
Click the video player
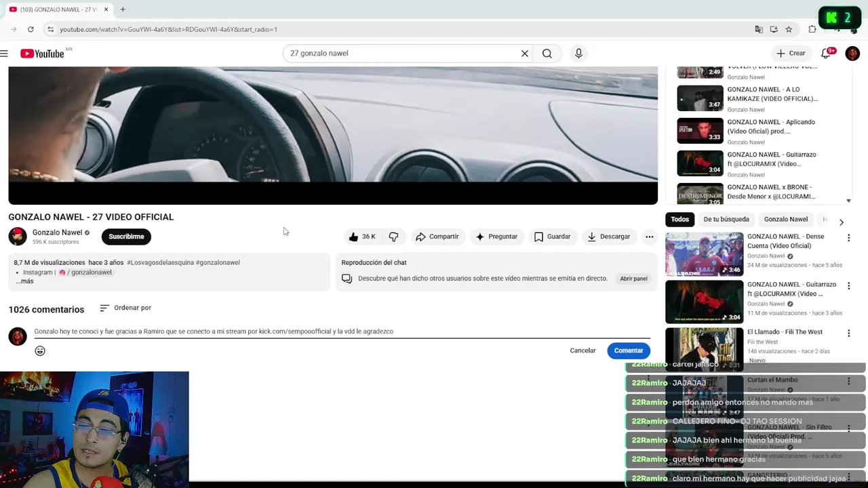point(333,135)
